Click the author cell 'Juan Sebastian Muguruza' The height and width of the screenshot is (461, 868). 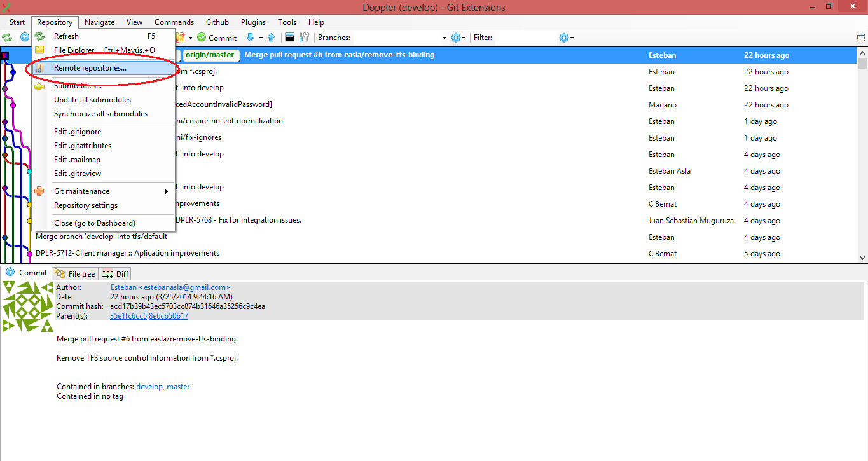point(691,221)
